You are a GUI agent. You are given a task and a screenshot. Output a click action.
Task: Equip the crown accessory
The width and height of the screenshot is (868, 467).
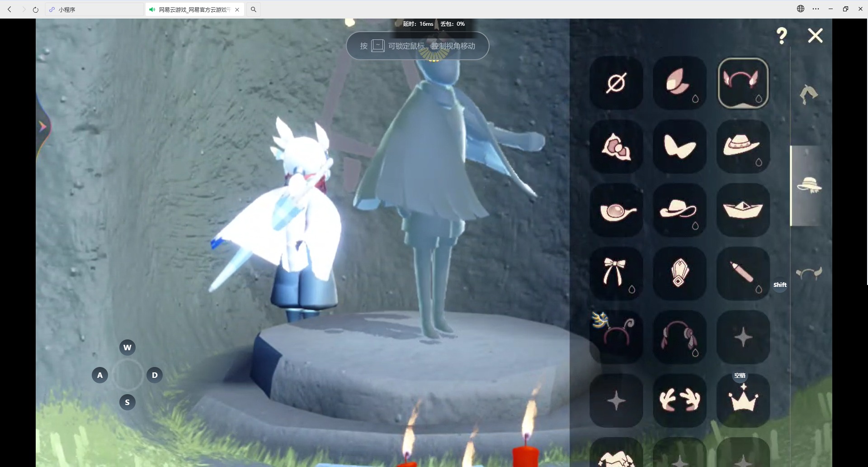click(x=743, y=401)
